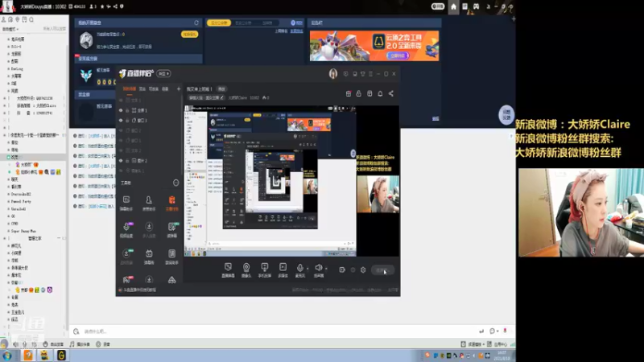
Task: Click the padlock icon beside the bell
Action: [358, 94]
